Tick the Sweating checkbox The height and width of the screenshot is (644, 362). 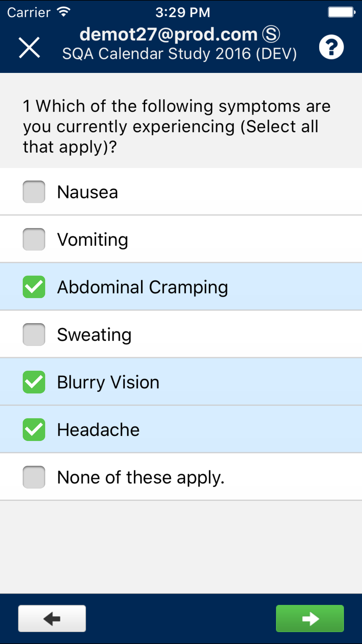pos(34,335)
